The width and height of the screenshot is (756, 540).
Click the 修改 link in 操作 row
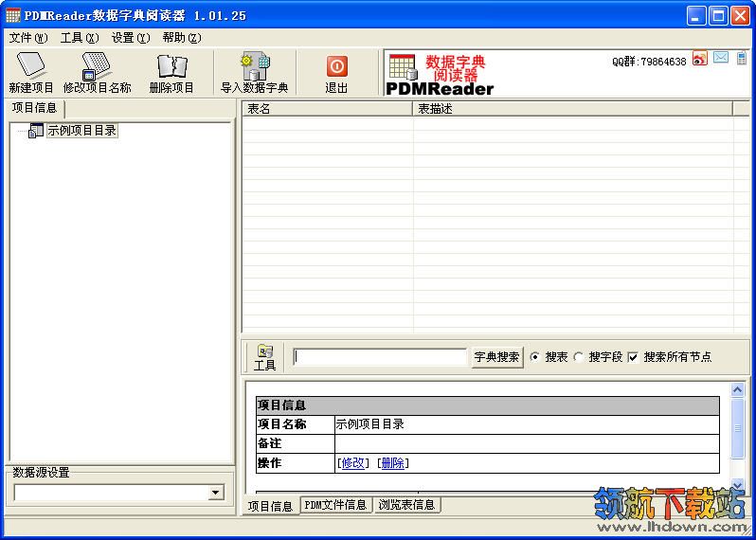click(x=353, y=463)
